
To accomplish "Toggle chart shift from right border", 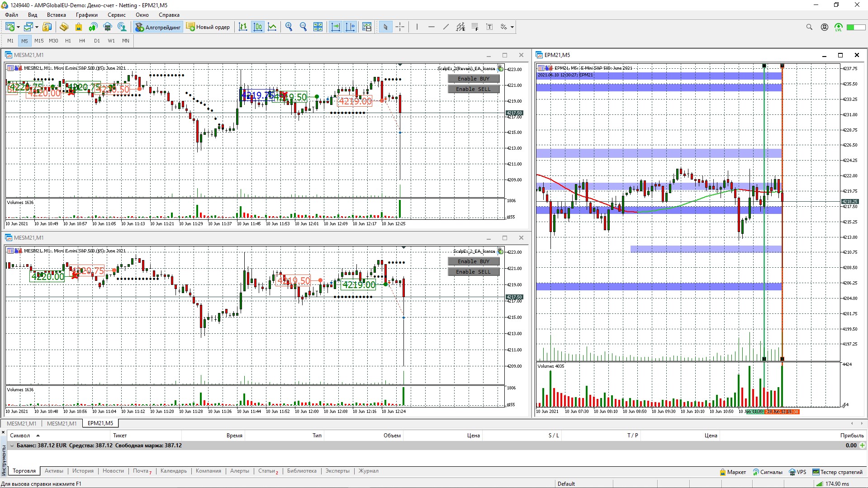I will pos(350,27).
